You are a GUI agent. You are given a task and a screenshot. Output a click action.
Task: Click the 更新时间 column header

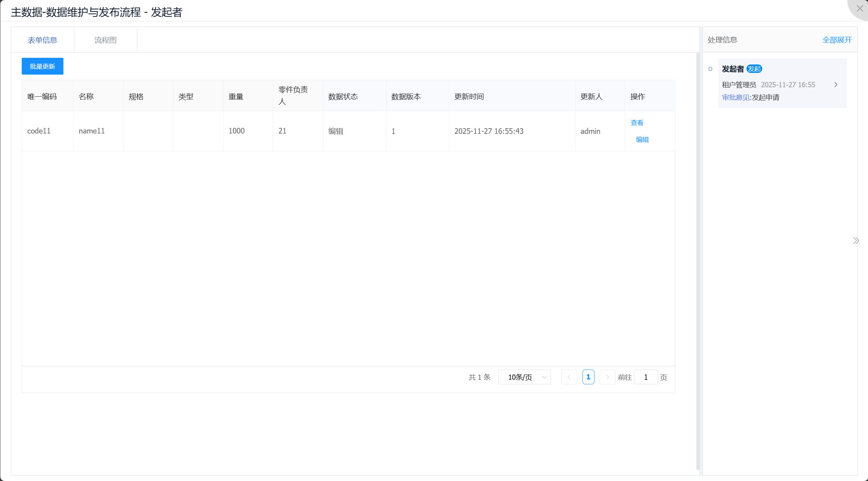coord(469,97)
